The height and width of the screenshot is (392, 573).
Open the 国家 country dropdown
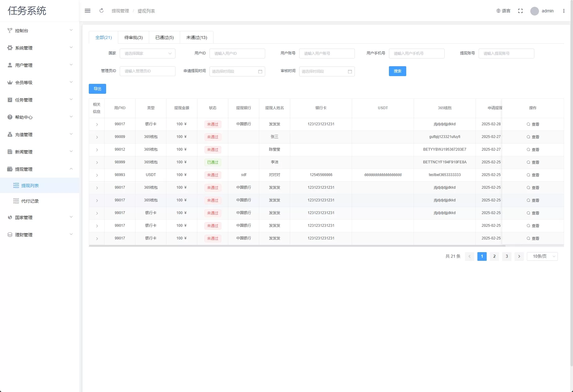coord(148,54)
